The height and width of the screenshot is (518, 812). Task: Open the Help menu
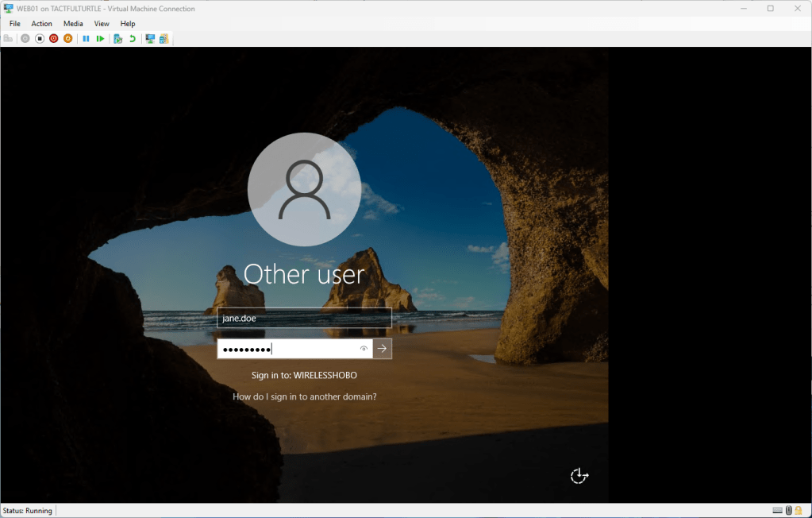click(128, 24)
